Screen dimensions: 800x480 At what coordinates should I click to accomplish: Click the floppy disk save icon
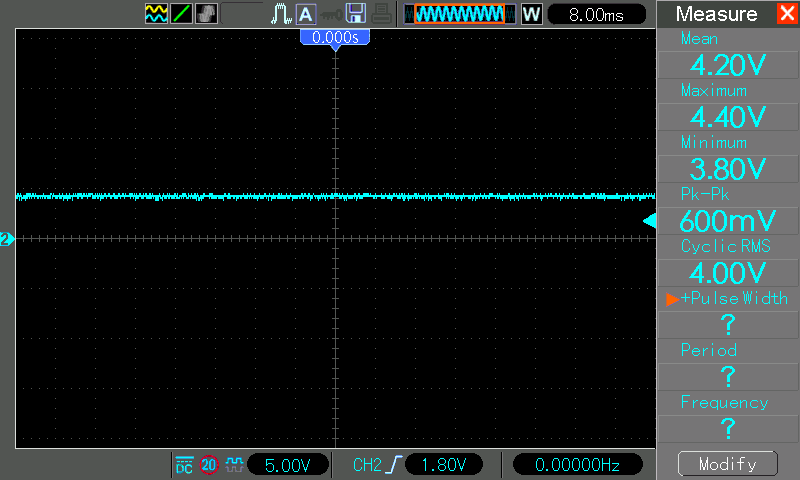click(355, 14)
